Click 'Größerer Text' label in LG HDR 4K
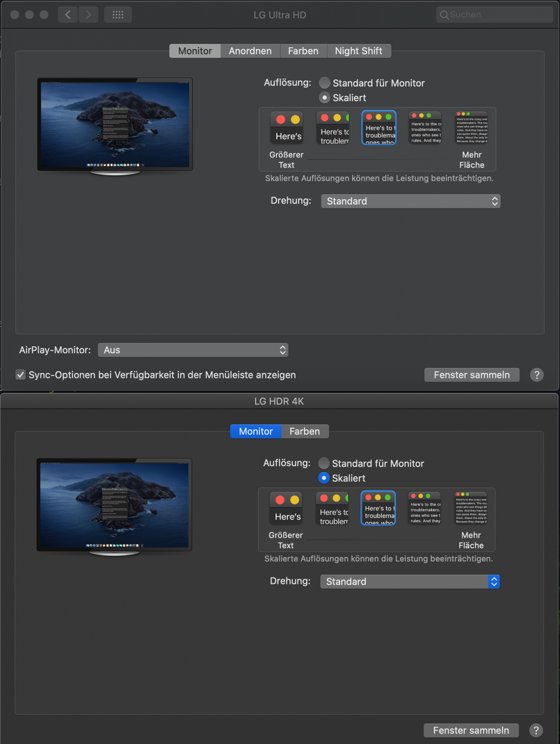Screen dimensions: 560x744 pos(286,541)
